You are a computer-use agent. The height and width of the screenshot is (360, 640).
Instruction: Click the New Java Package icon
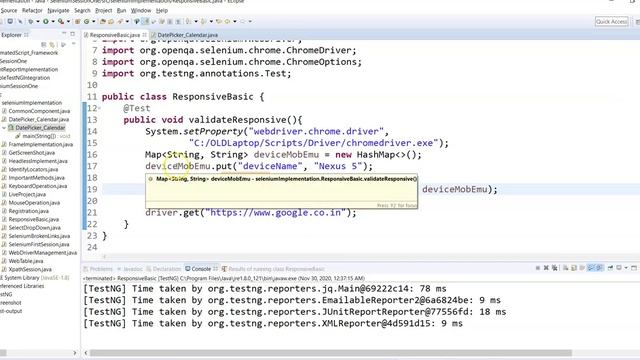(77, 21)
